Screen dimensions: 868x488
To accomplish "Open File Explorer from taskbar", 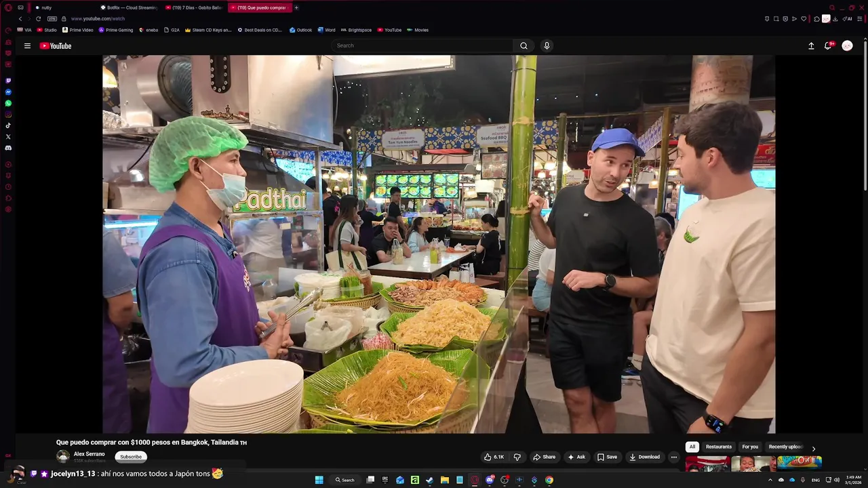I will [x=445, y=480].
